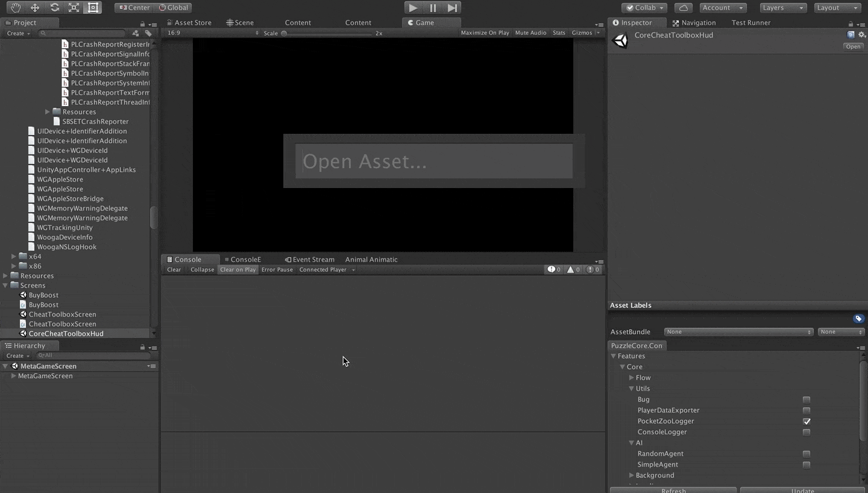Click the Open Asset text field

pyautogui.click(x=433, y=161)
